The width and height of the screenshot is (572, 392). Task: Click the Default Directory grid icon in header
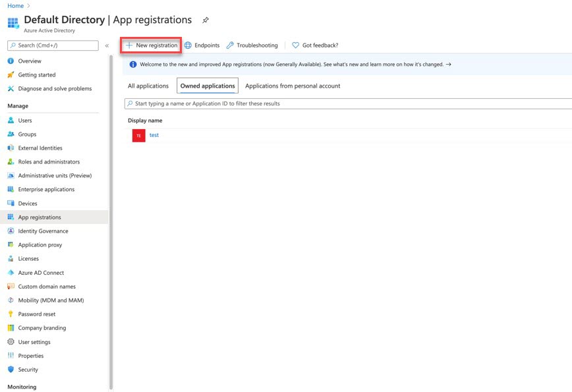coord(13,23)
